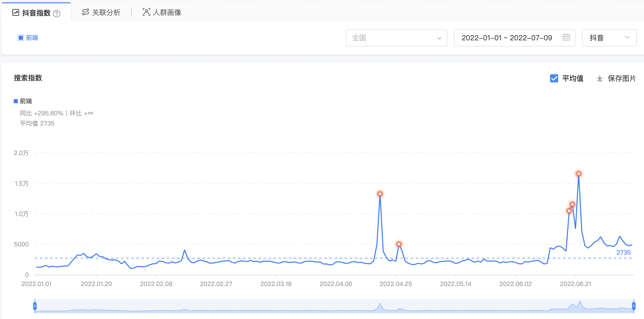This screenshot has width=644, height=319.
Task: Click the help question mark beside 抖音指数
Action: click(57, 13)
